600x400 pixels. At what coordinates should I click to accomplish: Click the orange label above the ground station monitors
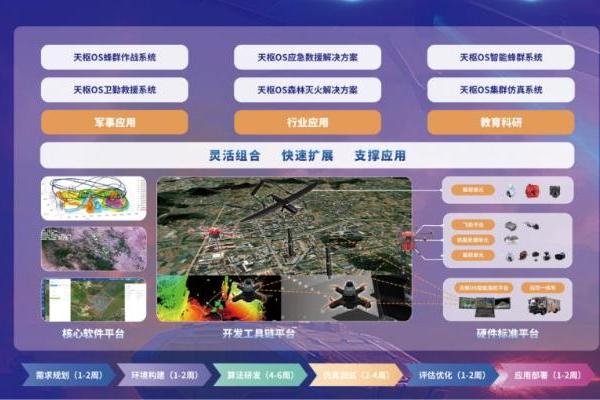(484, 287)
